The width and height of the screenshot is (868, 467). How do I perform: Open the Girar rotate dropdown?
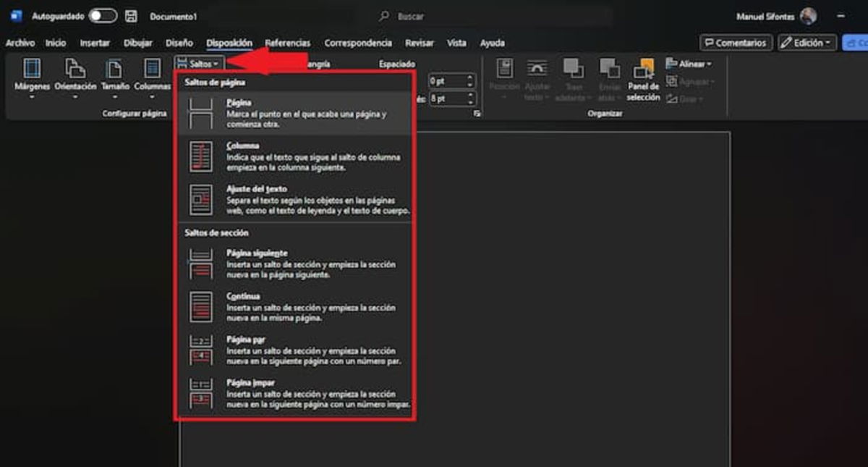tap(684, 98)
